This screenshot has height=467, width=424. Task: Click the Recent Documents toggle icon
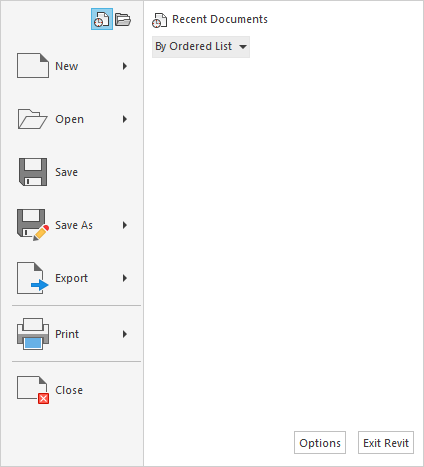coord(102,19)
